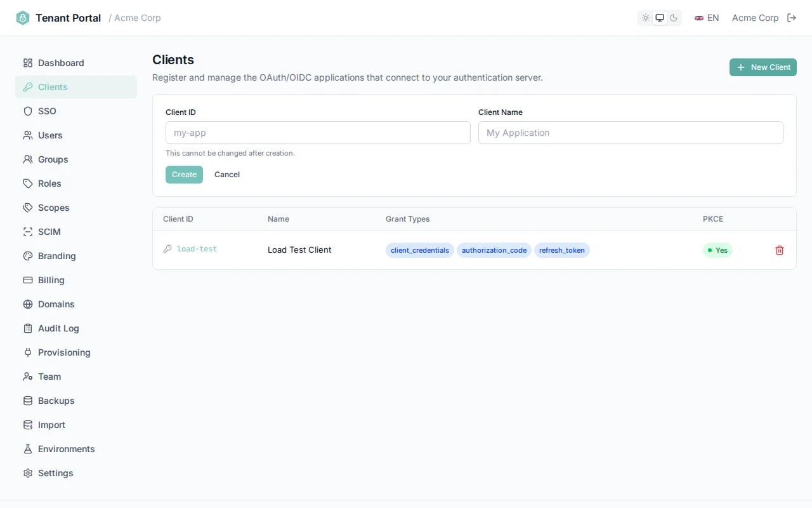Click the Team user-cog icon
This screenshot has width=812, height=508.
pyautogui.click(x=28, y=377)
